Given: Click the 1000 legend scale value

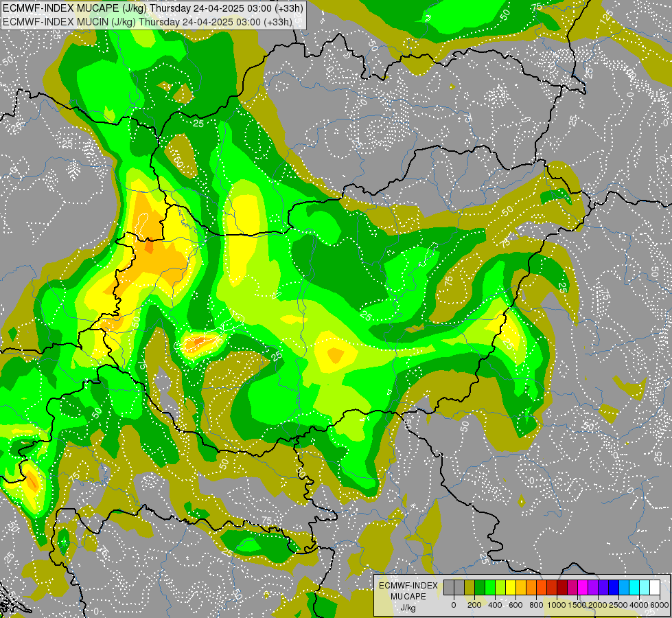Looking at the screenshot, I should point(557,605).
